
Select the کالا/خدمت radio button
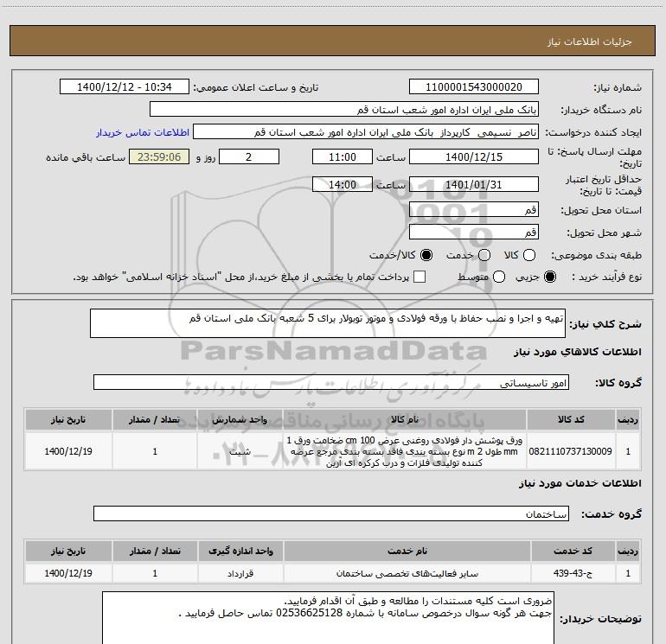[426, 255]
